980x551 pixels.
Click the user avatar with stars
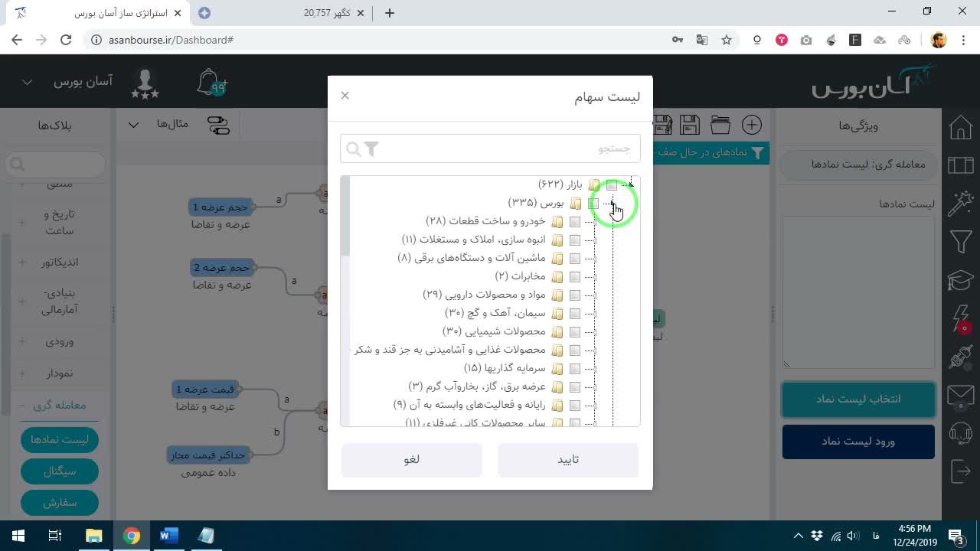point(145,83)
